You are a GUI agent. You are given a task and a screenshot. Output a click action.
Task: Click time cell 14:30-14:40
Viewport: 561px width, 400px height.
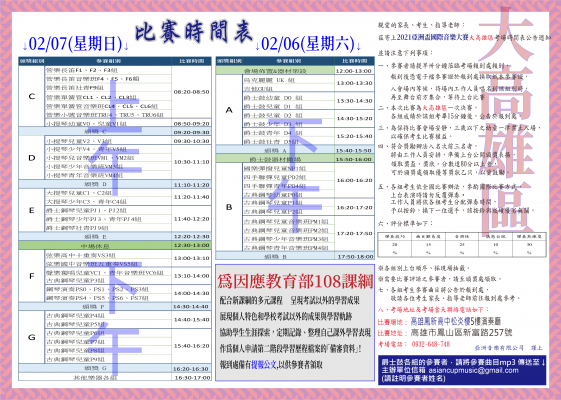(x=191, y=307)
